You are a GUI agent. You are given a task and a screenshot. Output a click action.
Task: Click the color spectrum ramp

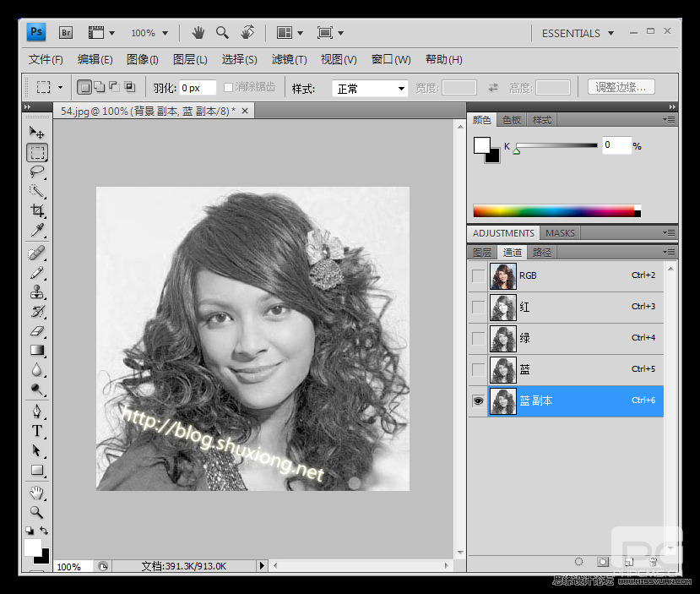556,211
